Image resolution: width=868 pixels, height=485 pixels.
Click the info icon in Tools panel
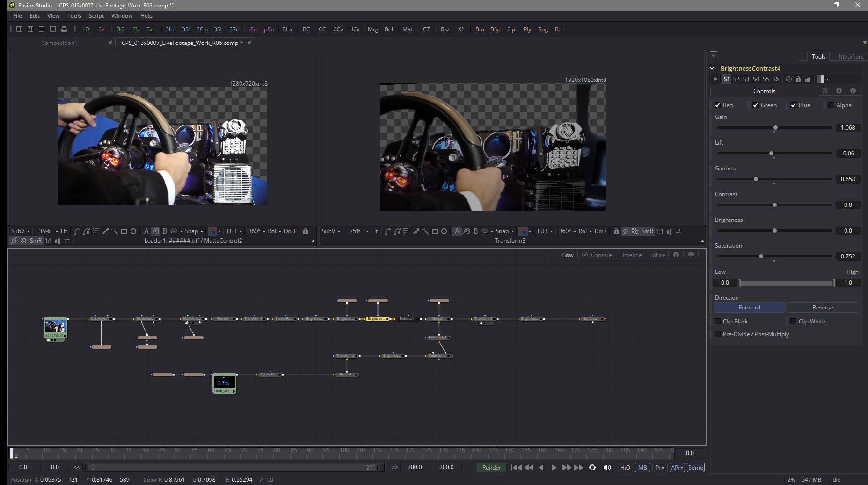tap(853, 91)
